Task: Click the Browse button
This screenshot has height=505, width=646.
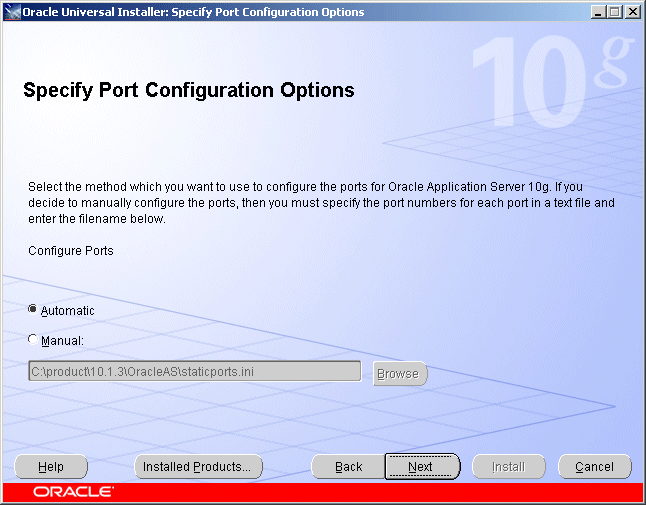Action: point(400,374)
